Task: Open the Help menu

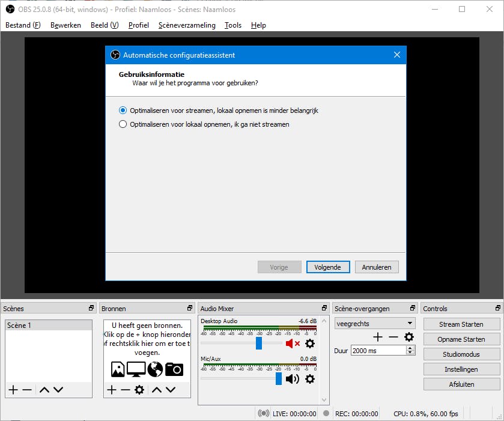Action: point(258,25)
